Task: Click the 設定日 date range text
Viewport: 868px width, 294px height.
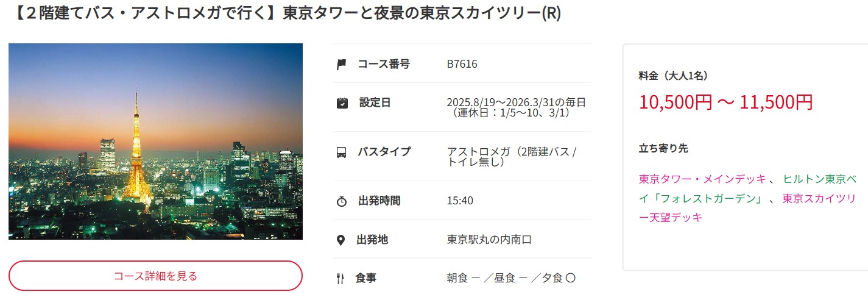Action: 517,107
